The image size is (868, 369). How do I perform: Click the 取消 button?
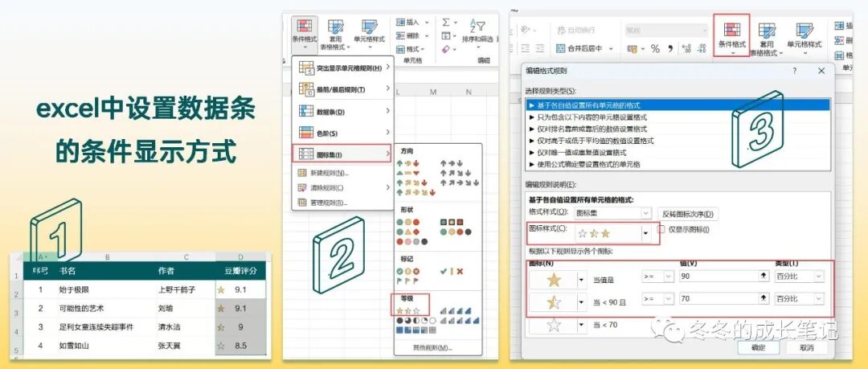click(807, 347)
